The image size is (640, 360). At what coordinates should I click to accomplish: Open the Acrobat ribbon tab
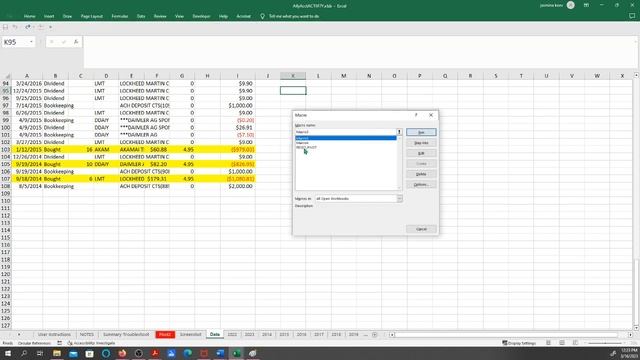244,16
